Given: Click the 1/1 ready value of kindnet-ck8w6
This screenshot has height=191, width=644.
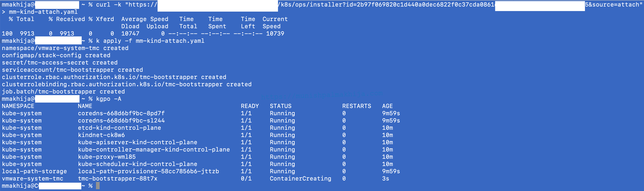Looking at the screenshot, I should 246,135.
